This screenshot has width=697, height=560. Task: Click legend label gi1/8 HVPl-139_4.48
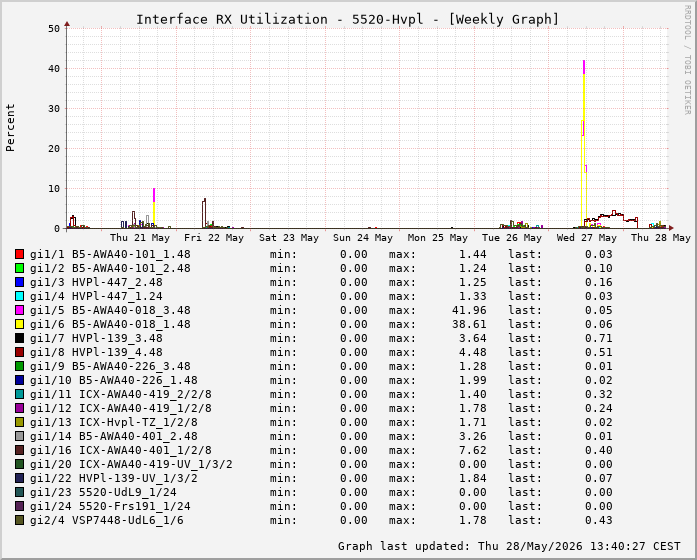click(x=96, y=352)
